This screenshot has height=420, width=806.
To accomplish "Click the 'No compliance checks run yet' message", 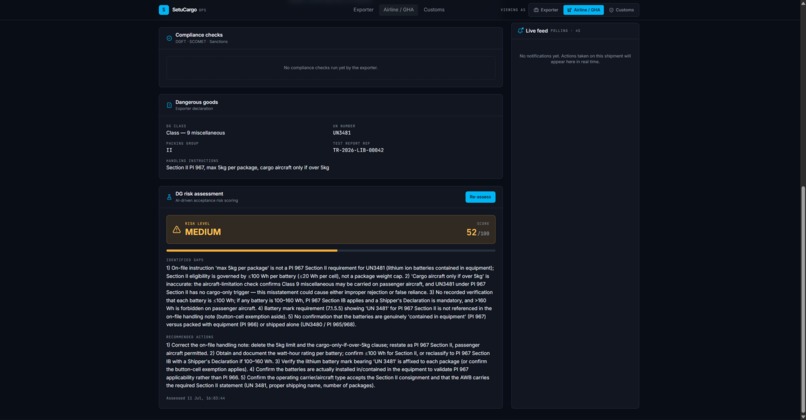I will point(331,68).
